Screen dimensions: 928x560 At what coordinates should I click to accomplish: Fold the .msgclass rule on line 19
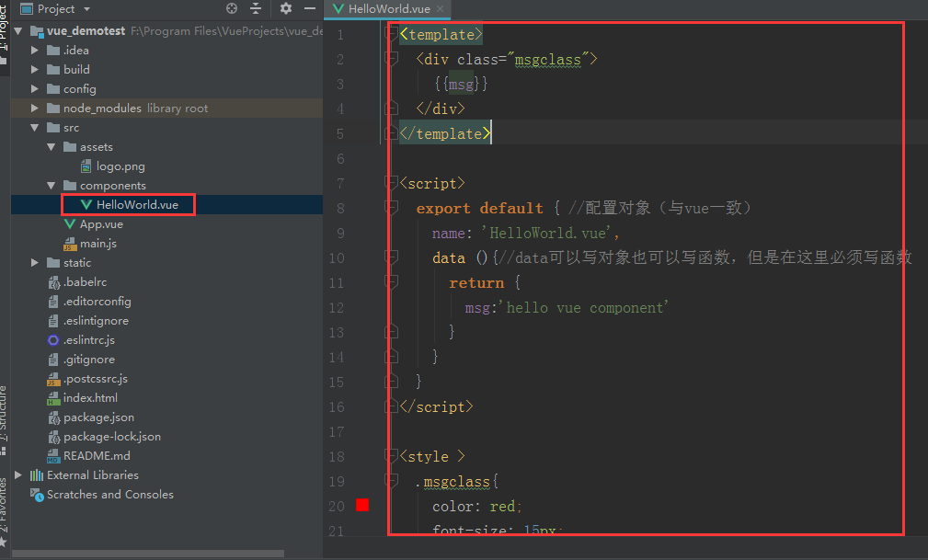pos(391,481)
